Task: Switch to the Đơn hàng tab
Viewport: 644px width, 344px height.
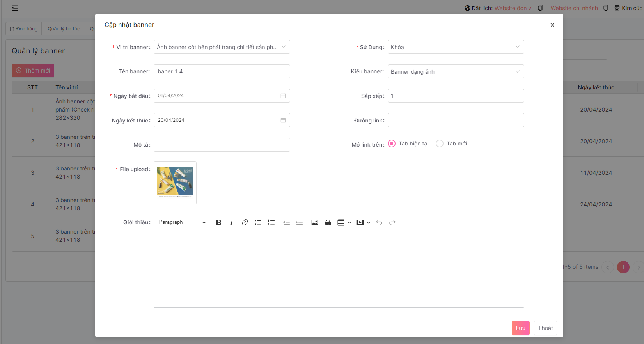Action: point(24,29)
